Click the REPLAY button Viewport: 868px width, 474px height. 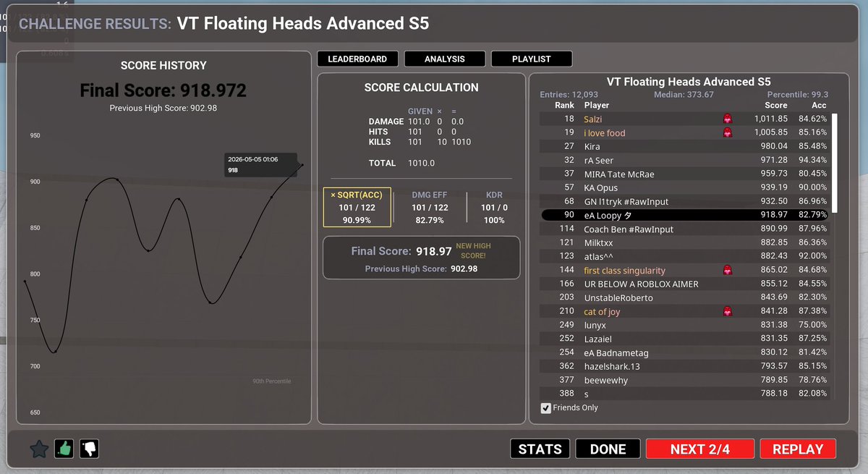pos(798,449)
